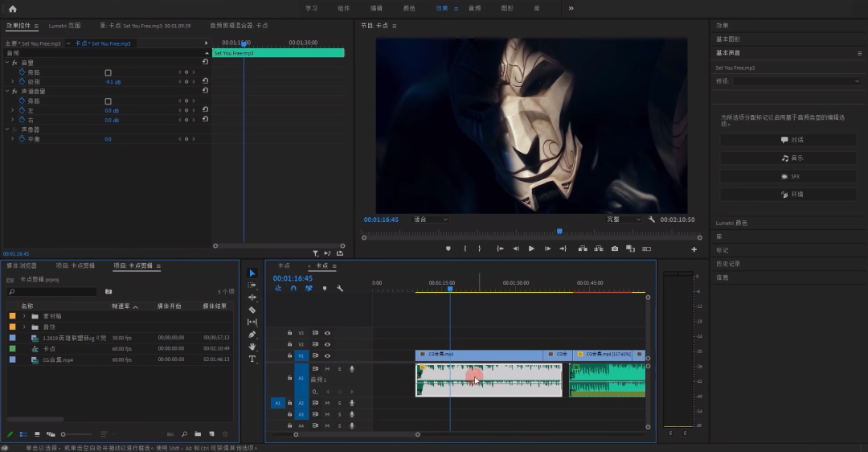Open the 适合 zoom level dropdown
The height and width of the screenshot is (452, 868).
coord(430,220)
